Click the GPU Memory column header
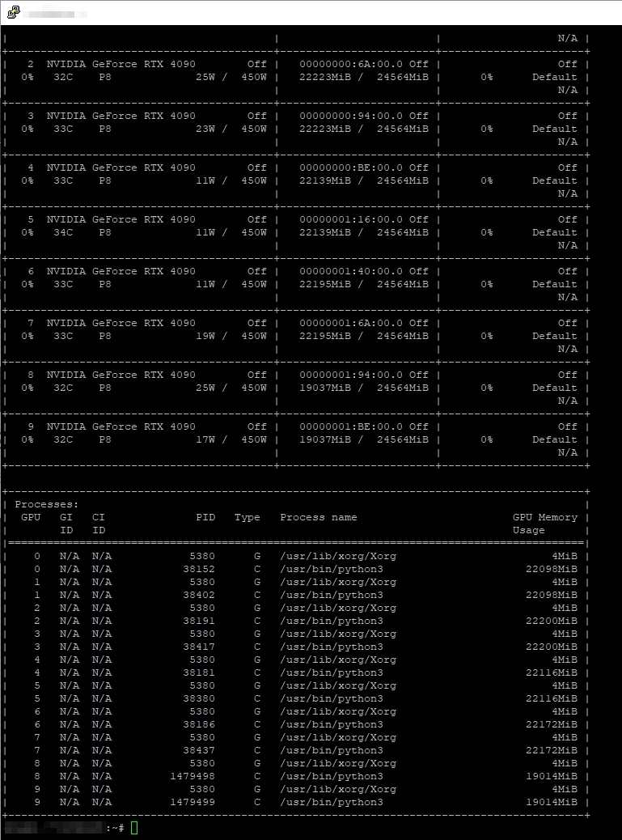The height and width of the screenshot is (840, 622). pyautogui.click(x=545, y=517)
